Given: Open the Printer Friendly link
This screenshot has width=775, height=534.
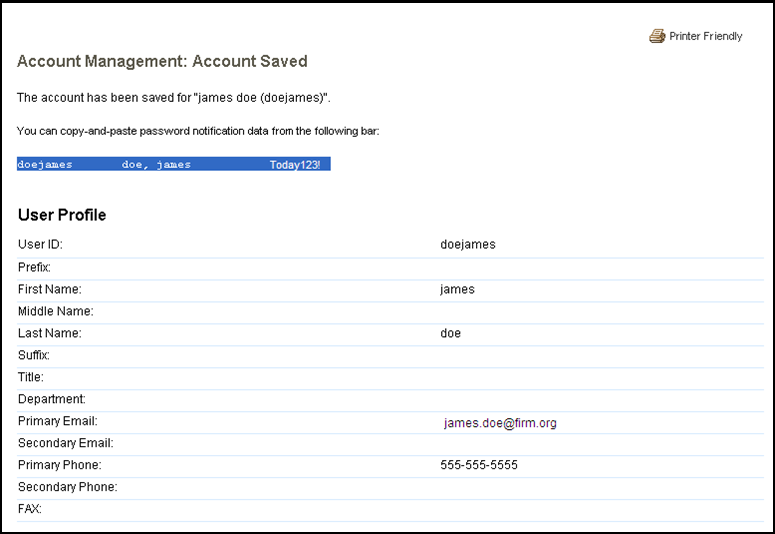Looking at the screenshot, I should [705, 36].
